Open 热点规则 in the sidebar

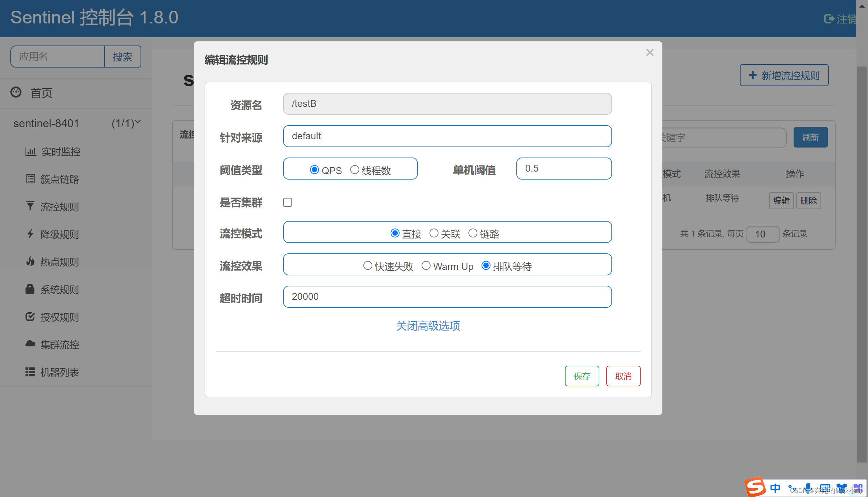point(60,262)
